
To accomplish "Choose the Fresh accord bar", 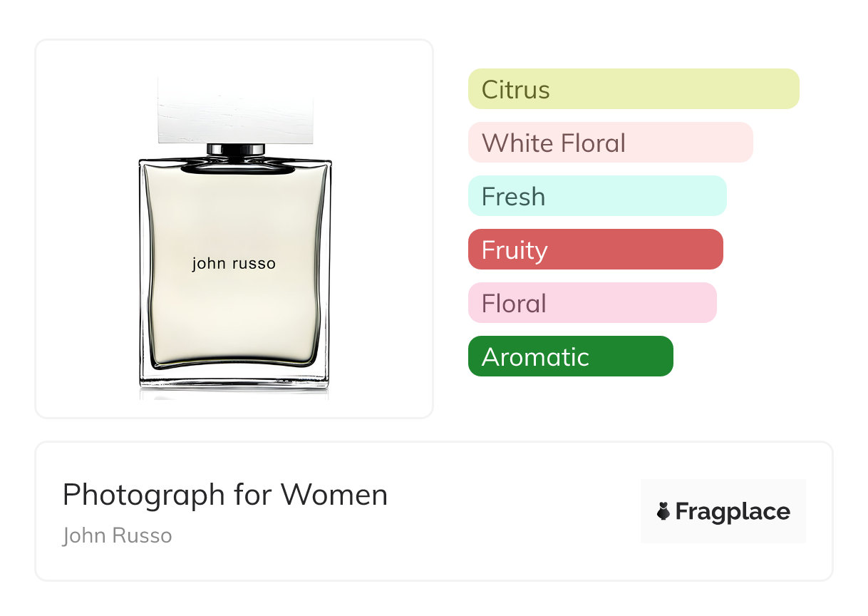I will click(597, 196).
